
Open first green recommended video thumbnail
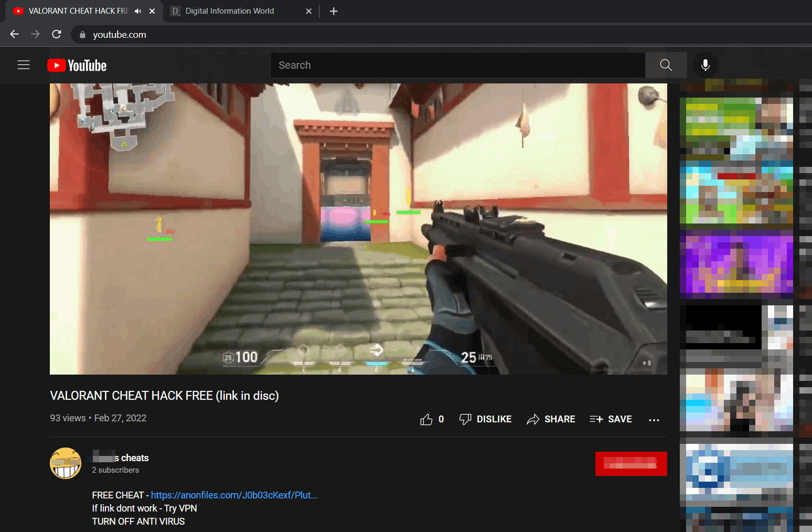tap(736, 129)
